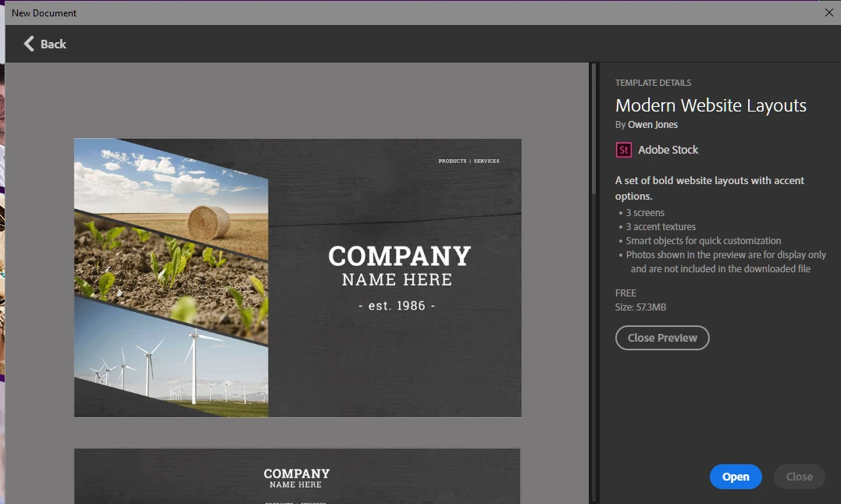
Task: Click the 'A set of bold website layouts' description
Action: (709, 188)
